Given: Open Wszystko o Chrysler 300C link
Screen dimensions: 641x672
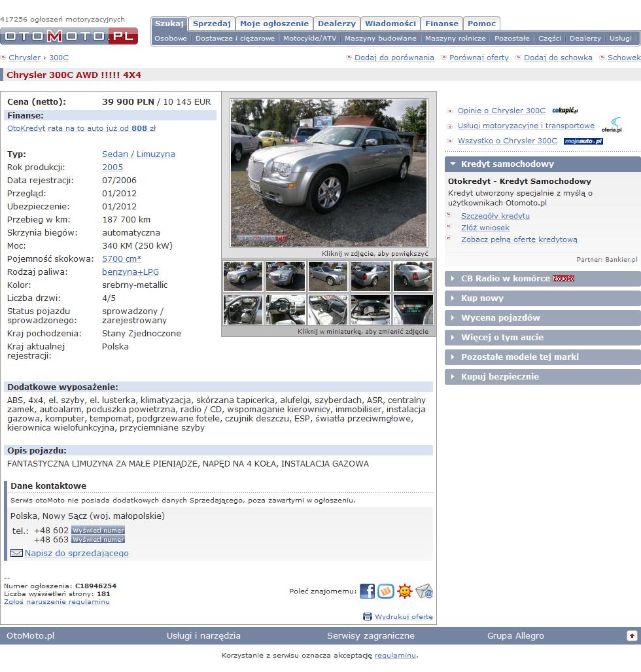Looking at the screenshot, I should pos(508,141).
